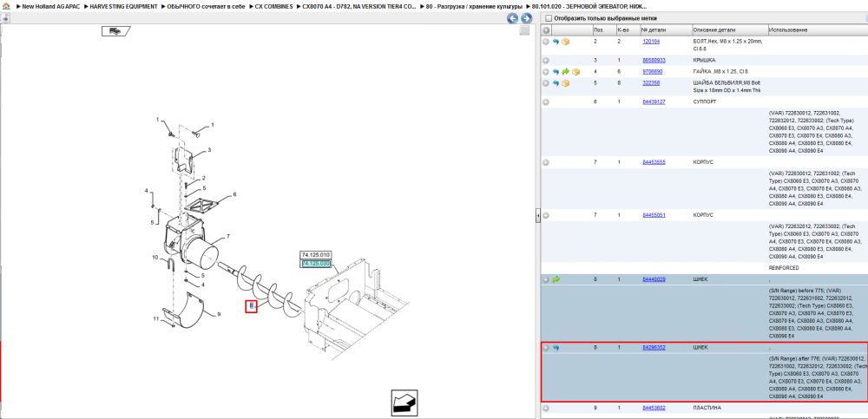
Task: Select callout 10 on the U-bolt
Action: coord(155,258)
